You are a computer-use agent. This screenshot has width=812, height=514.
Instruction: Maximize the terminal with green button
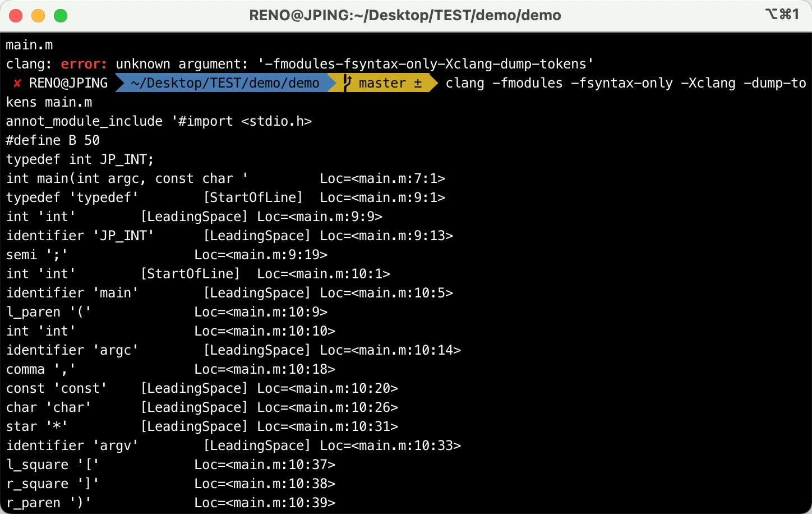[x=61, y=16]
